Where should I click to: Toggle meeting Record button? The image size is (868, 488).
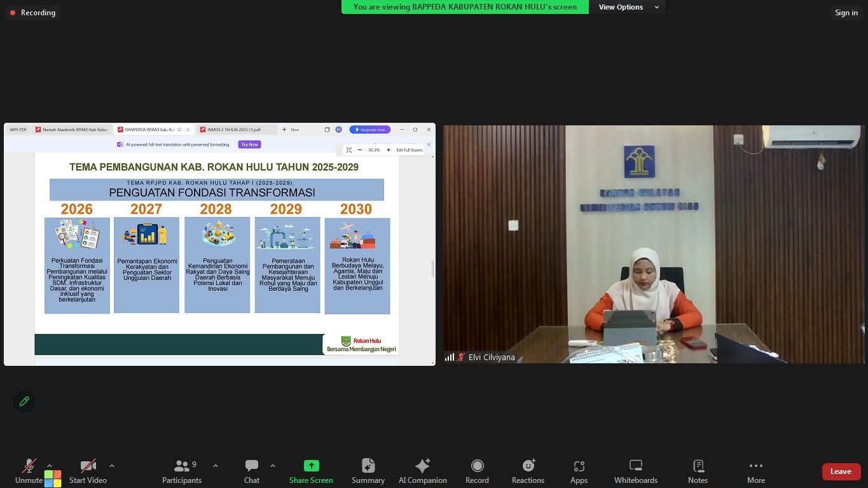477,471
